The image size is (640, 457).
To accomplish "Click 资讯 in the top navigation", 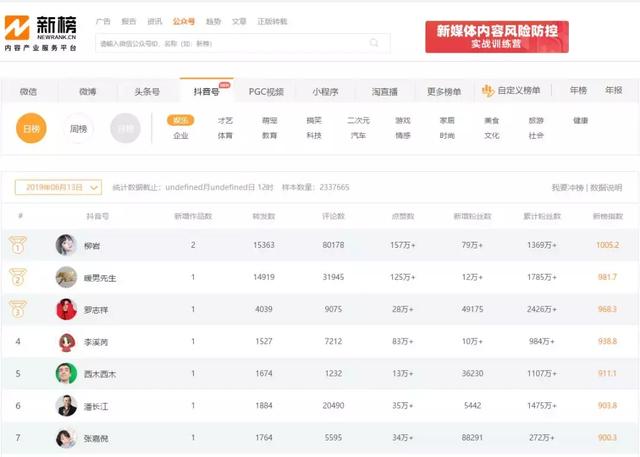I will [x=155, y=21].
